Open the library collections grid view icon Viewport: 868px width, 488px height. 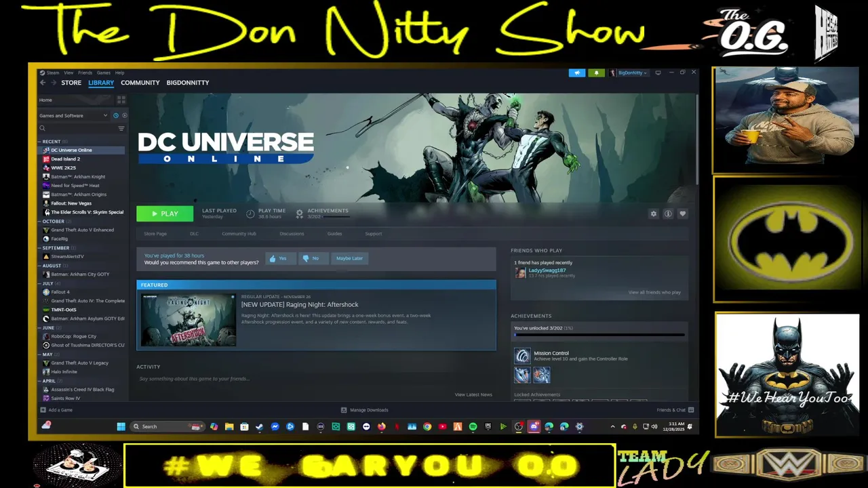(121, 100)
